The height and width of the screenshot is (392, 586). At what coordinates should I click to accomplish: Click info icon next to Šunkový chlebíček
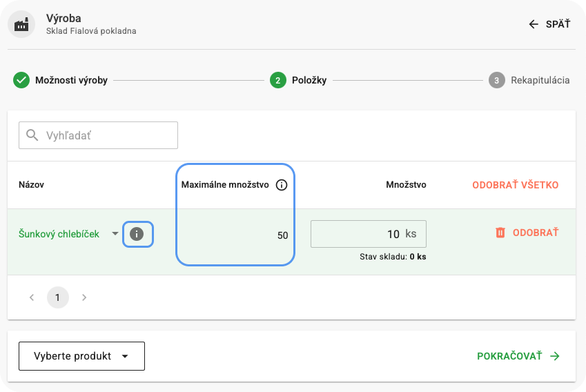coord(137,234)
